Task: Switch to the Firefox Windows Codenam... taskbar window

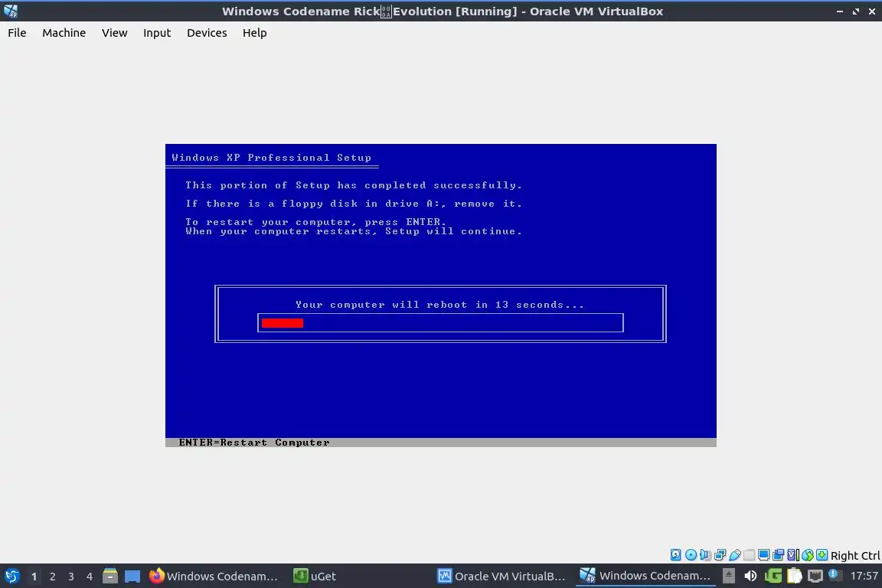Action: point(214,576)
